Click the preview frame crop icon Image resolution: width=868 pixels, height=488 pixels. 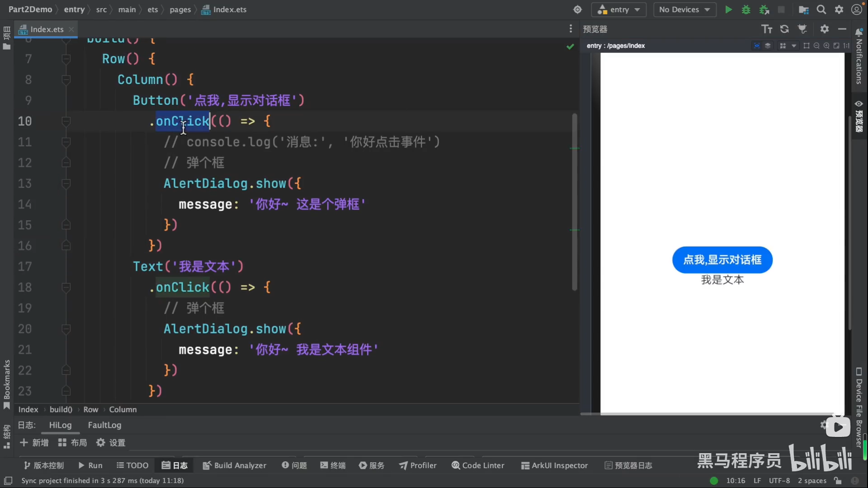coord(807,46)
